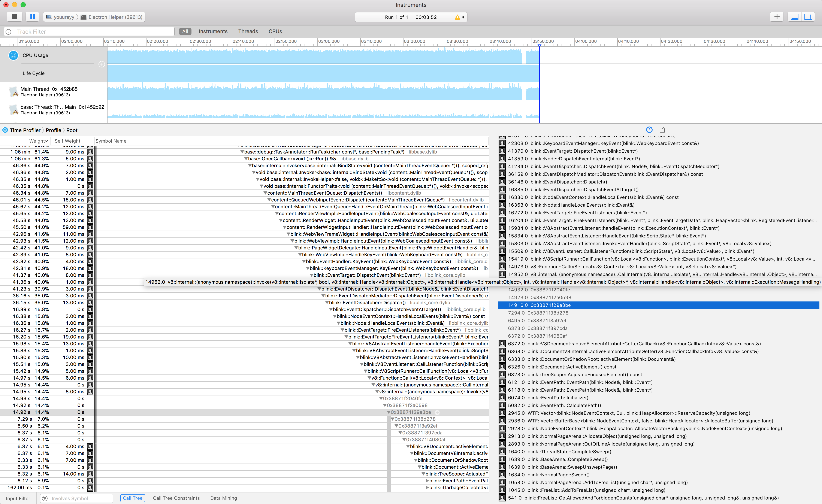Add a new instrument with the plus icon
Screen dimensions: 822x504
pos(777,17)
